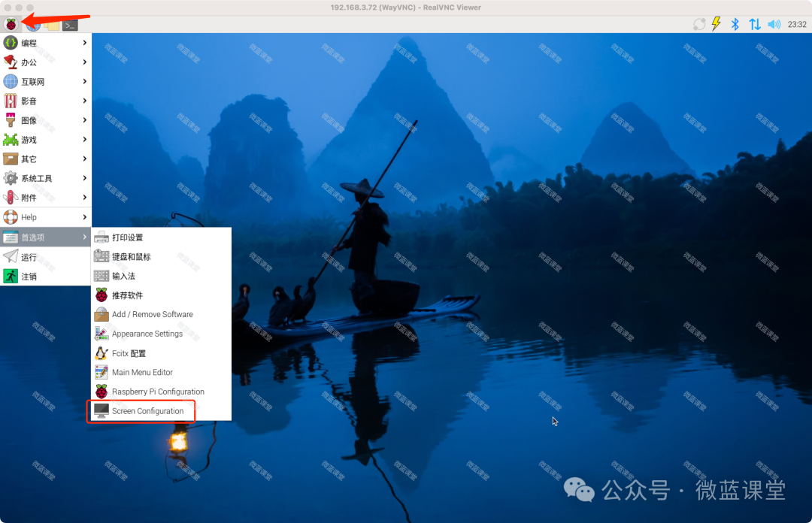Open Appearance Settings
The height and width of the screenshot is (523, 812).
(x=162, y=334)
